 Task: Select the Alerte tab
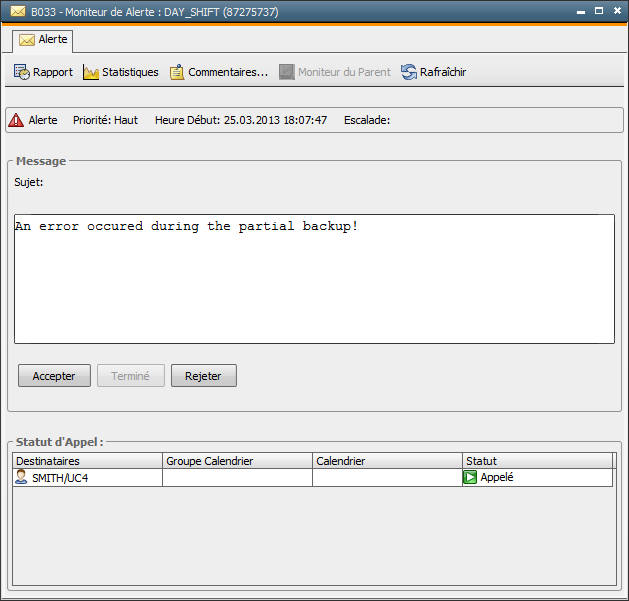coord(42,40)
